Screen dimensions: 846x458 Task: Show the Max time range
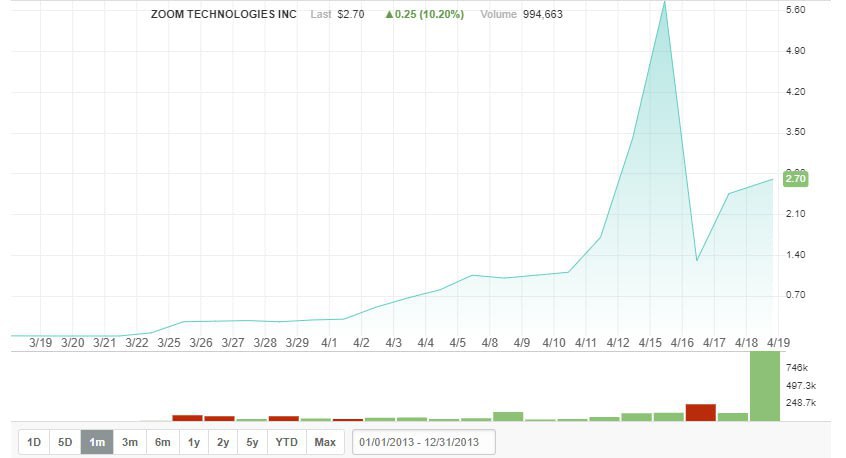325,442
